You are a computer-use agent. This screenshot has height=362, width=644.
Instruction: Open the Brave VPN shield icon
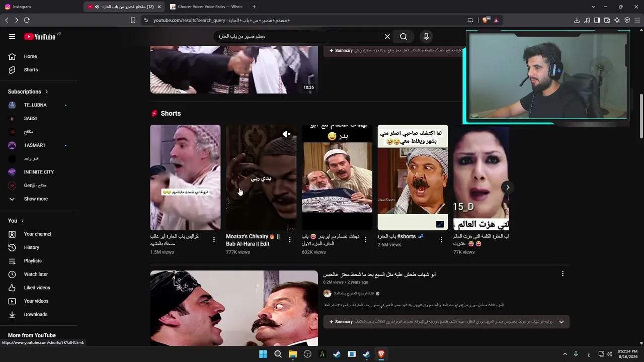[627, 20]
